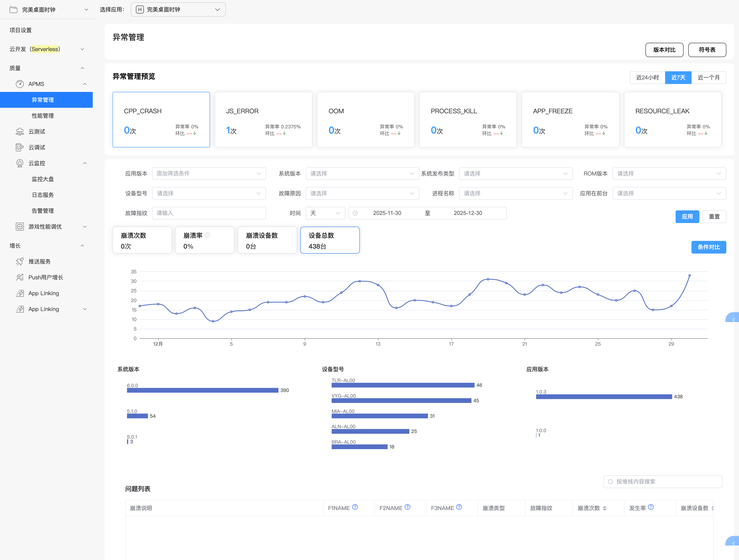
Task: Click the 云调试 debug icon
Action: pos(20,147)
